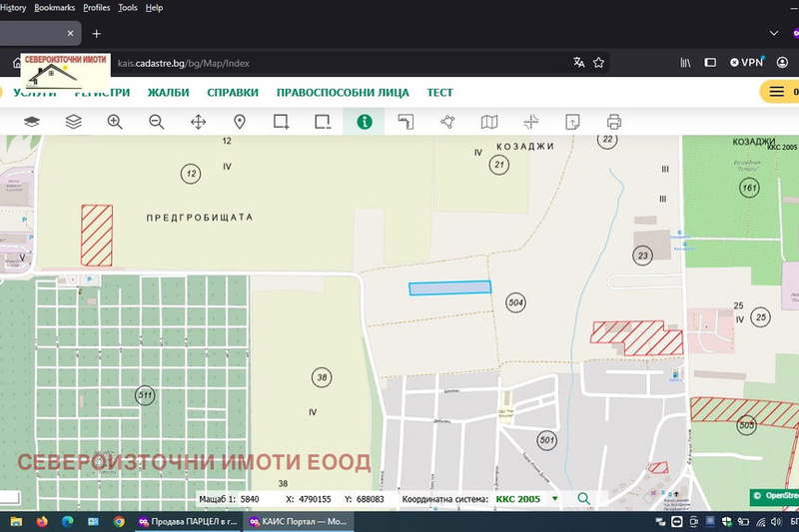Open the stacked layers panel icon
Viewport: 799px width, 532px height.
click(73, 122)
